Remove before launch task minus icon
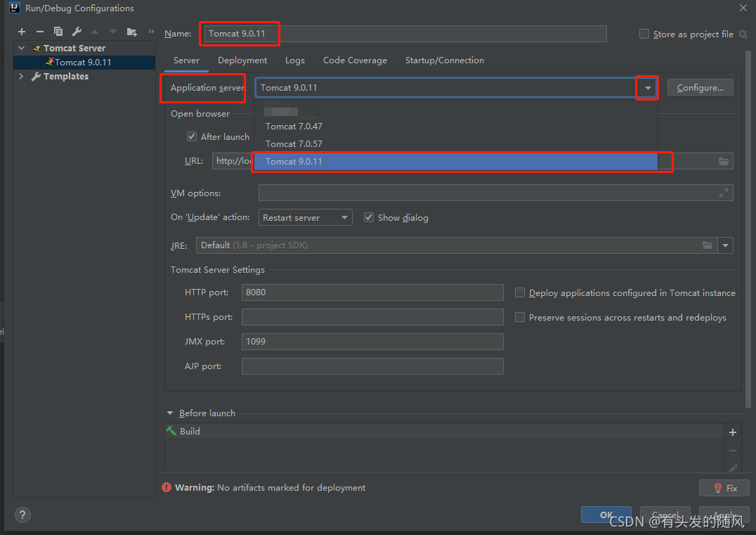This screenshot has width=756, height=535. click(x=733, y=451)
